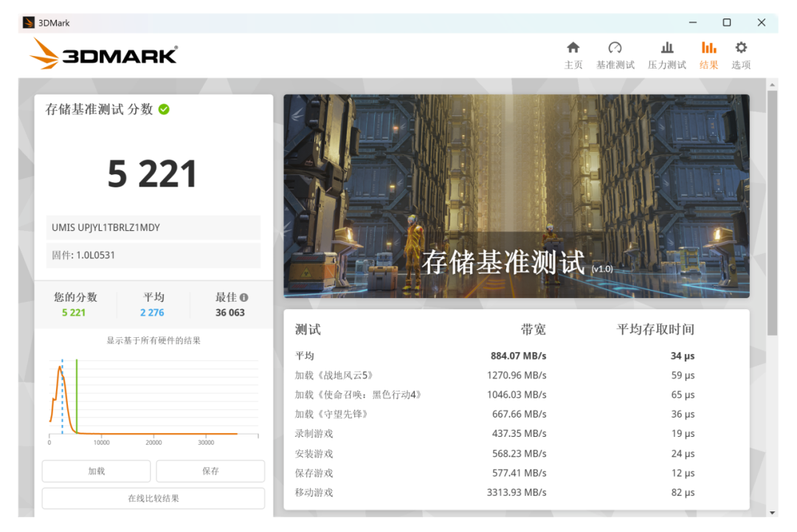Open the 基准测试 benchmarks gauge icon
The width and height of the screenshot is (797, 532).
(615, 48)
